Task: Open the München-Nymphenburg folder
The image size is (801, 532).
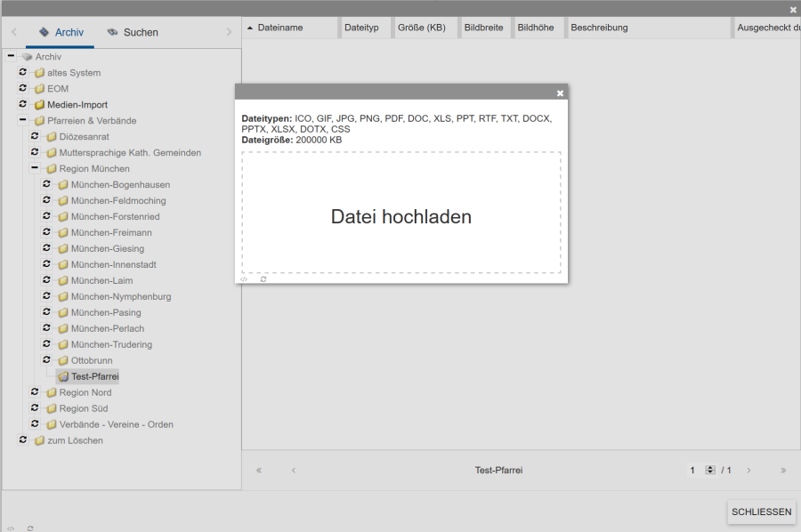Action: [121, 297]
